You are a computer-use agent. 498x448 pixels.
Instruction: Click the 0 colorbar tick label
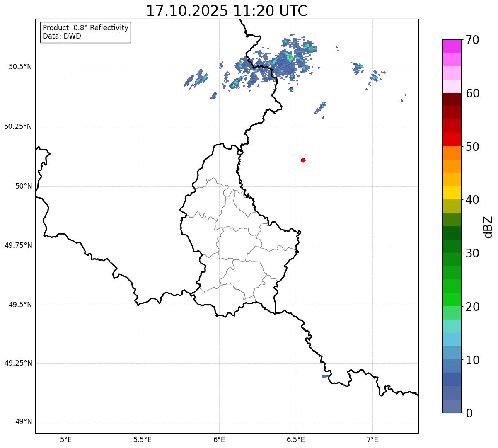click(469, 413)
